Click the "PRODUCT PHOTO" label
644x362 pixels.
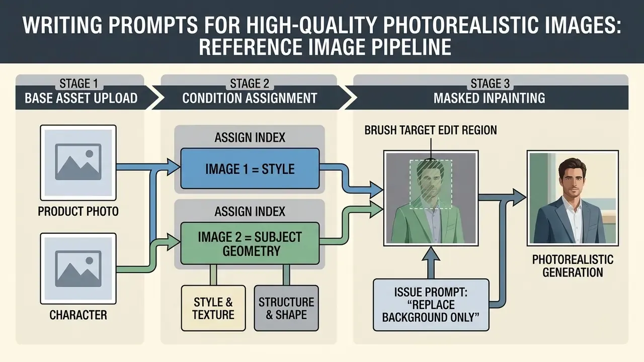point(78,211)
